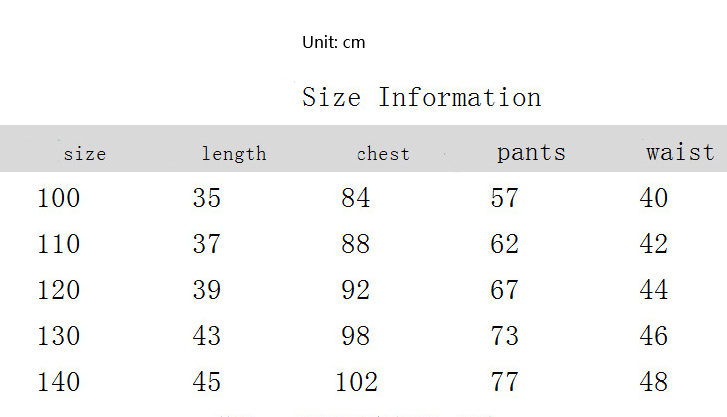727x417 pixels.
Task: Select pants value 62
Action: (x=505, y=244)
